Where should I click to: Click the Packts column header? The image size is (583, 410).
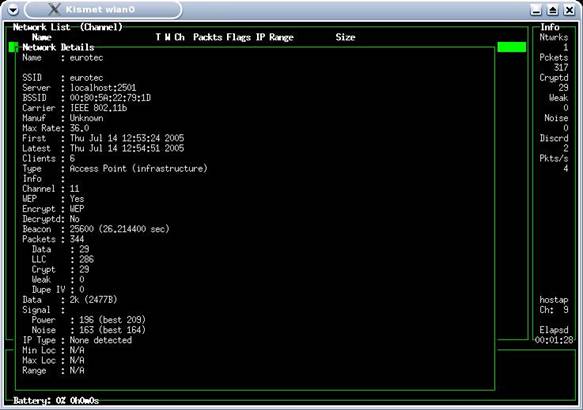pos(207,37)
